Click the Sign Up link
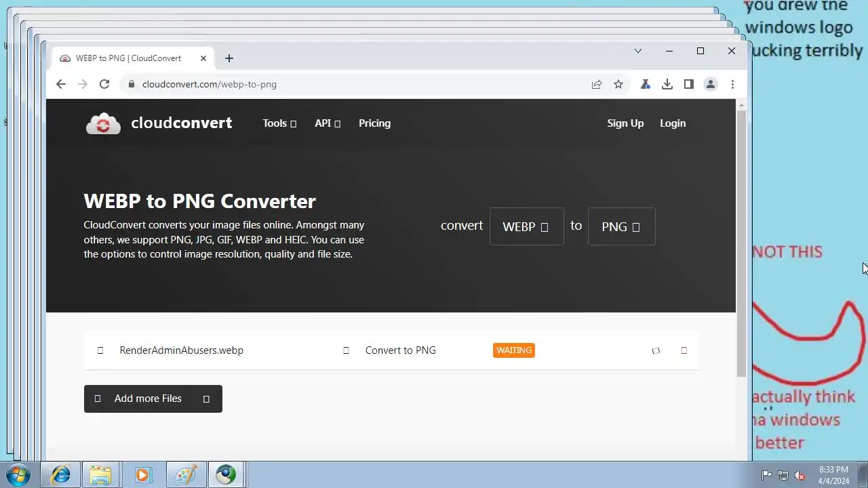 [x=625, y=123]
